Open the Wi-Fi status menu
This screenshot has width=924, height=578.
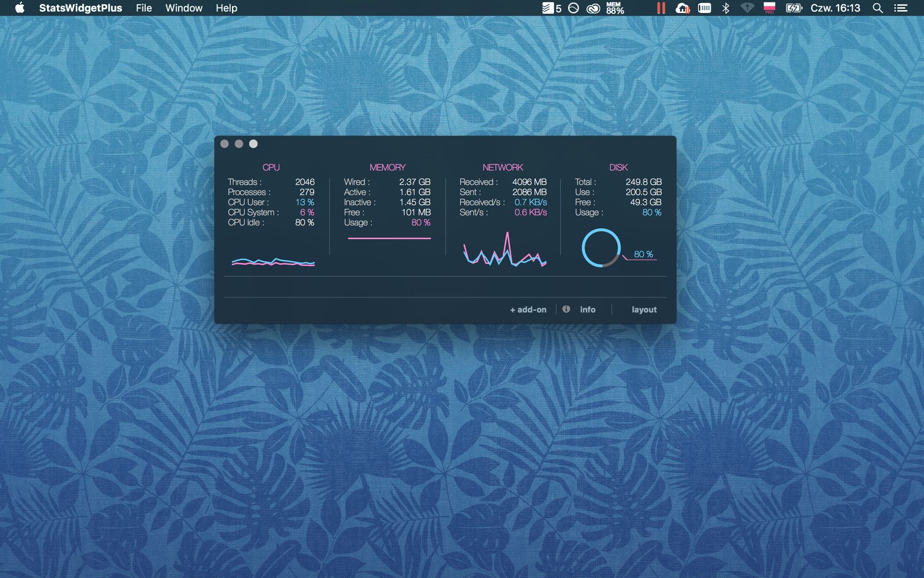[747, 8]
